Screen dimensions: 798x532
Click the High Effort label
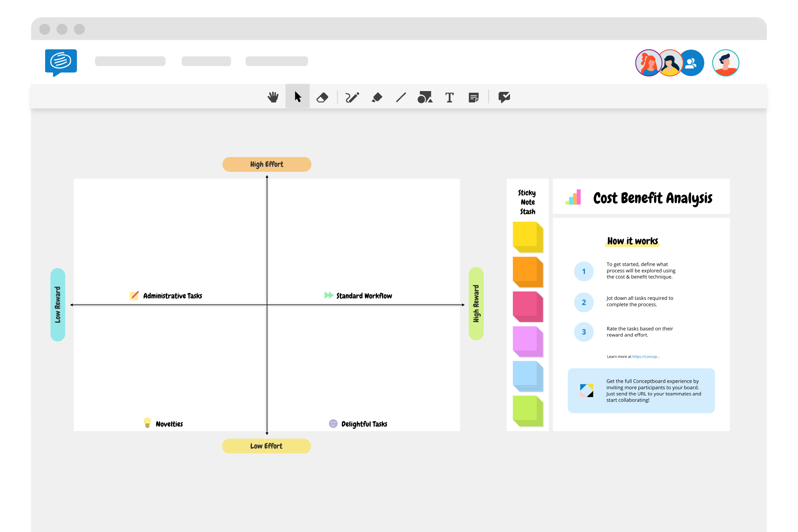pyautogui.click(x=267, y=165)
